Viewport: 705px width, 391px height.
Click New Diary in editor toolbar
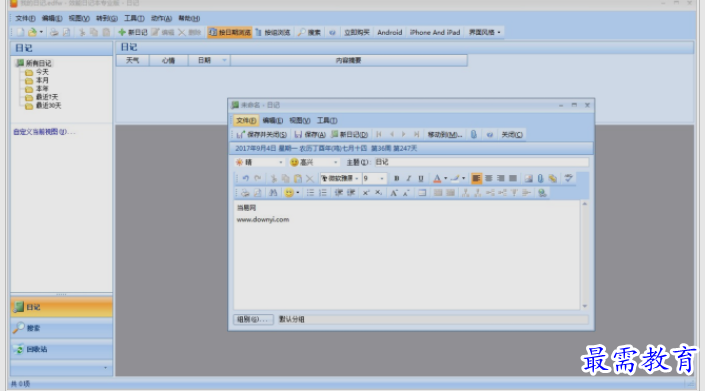349,134
